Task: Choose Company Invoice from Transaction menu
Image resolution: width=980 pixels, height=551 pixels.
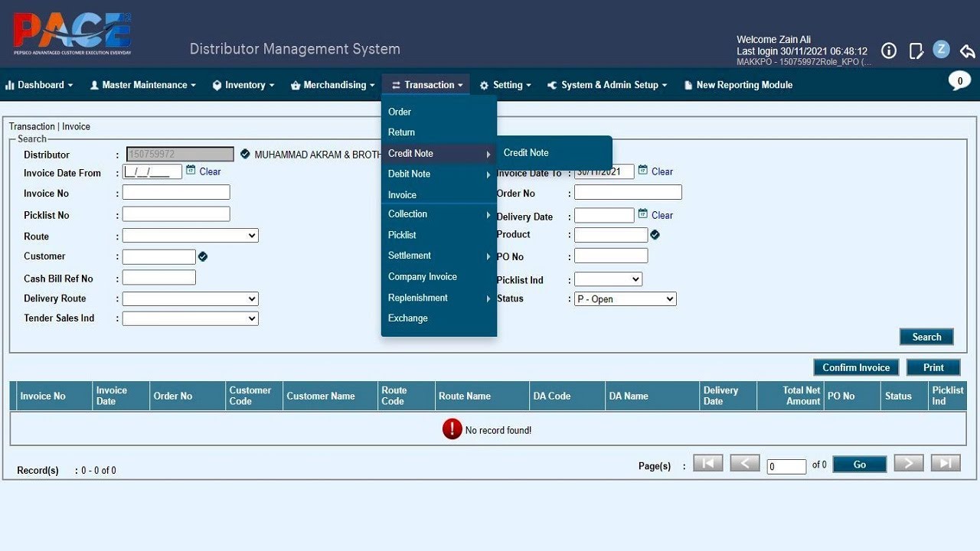Action: click(423, 277)
